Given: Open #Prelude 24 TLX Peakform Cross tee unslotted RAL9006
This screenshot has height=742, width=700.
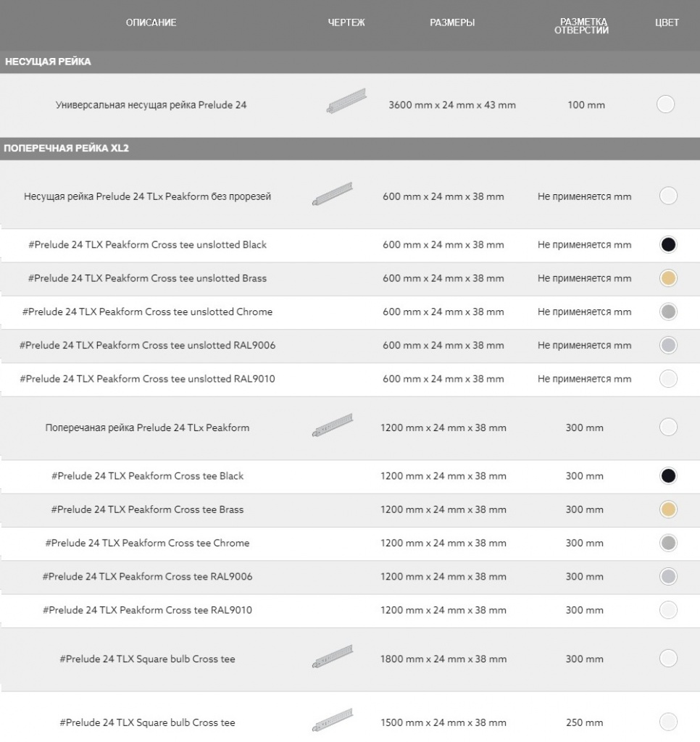Looking at the screenshot, I should click(147, 346).
